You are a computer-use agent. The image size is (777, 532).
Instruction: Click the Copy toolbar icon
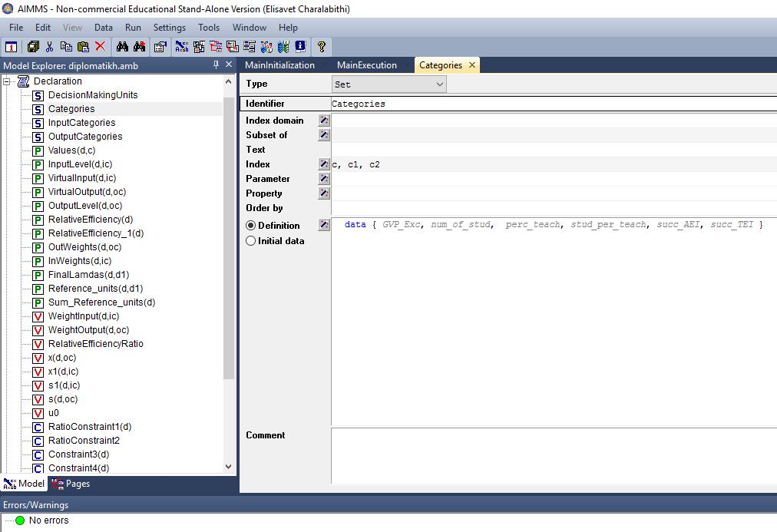tap(66, 47)
